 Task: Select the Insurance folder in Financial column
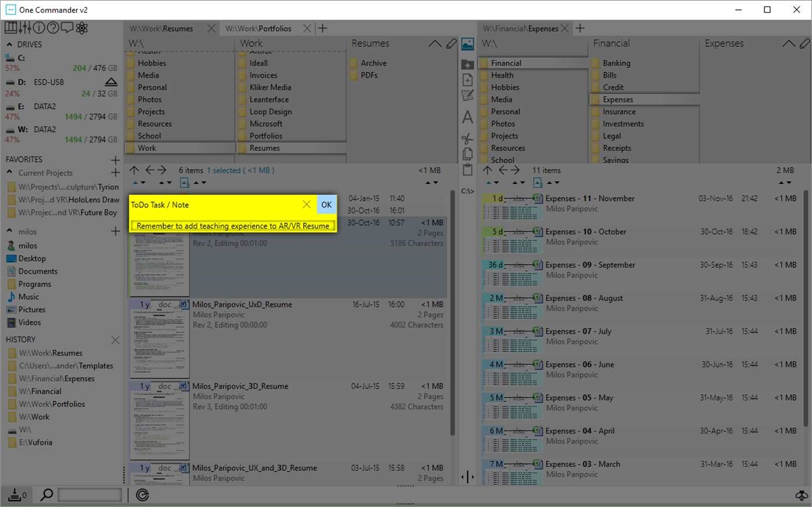coord(619,111)
